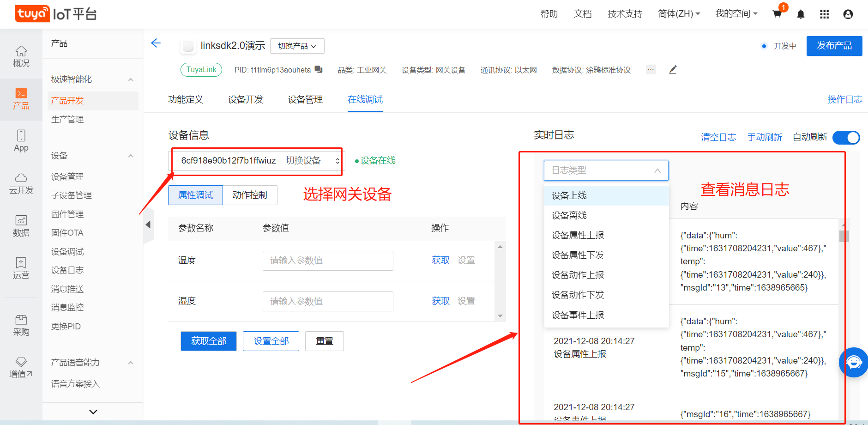This screenshot has height=425, width=868.
Task: Click 发布产品 publish button
Action: tap(834, 46)
